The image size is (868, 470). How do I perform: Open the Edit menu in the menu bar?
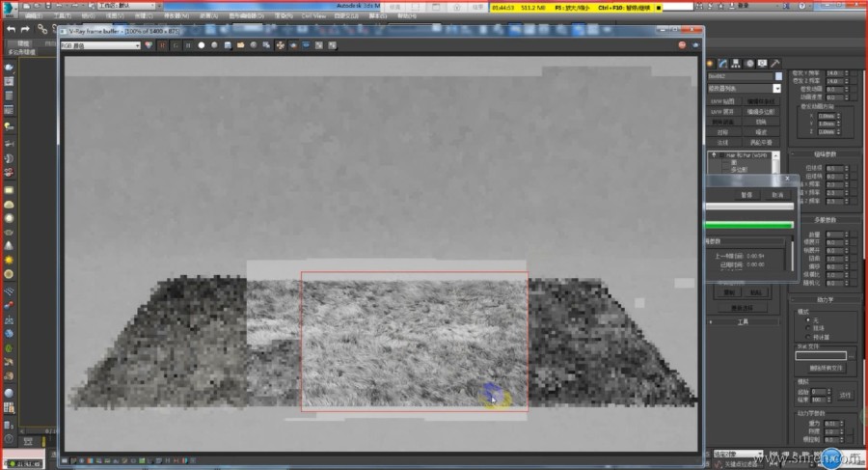point(32,16)
